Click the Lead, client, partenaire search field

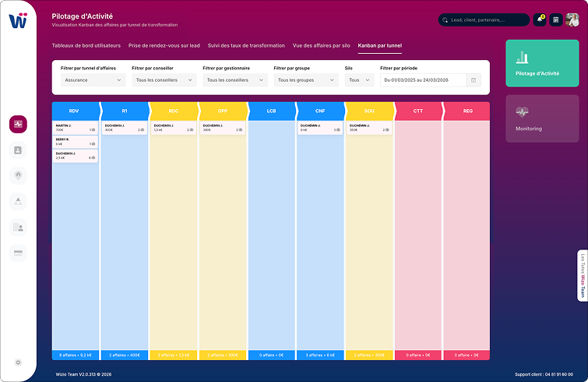point(487,20)
